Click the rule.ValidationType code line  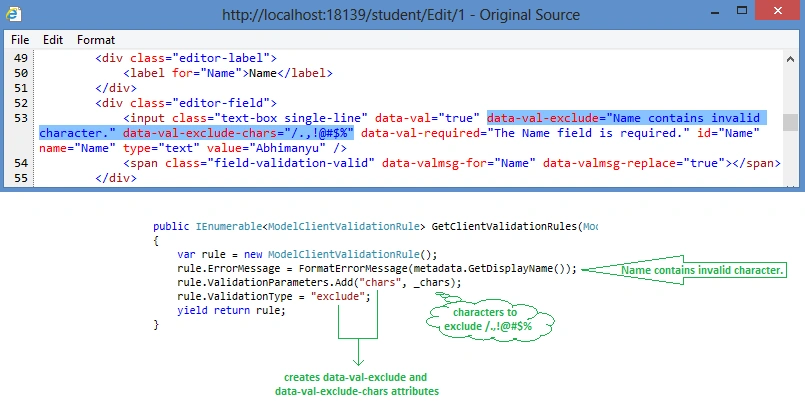pyautogui.click(x=274, y=296)
